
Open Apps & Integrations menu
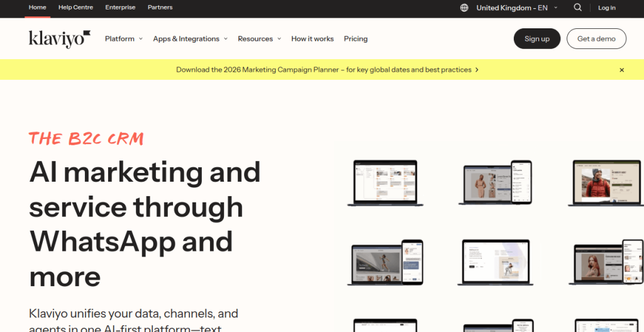(186, 38)
